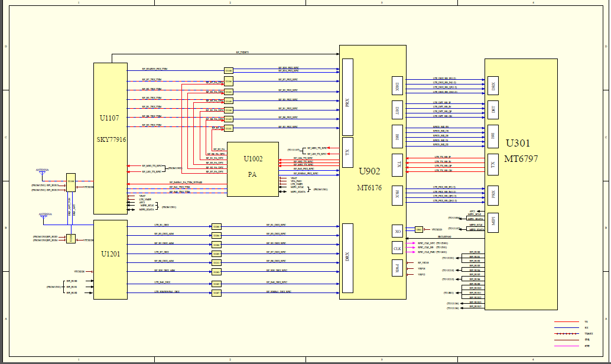
Task: Select the PRX box on U902 right side
Action: [397, 195]
